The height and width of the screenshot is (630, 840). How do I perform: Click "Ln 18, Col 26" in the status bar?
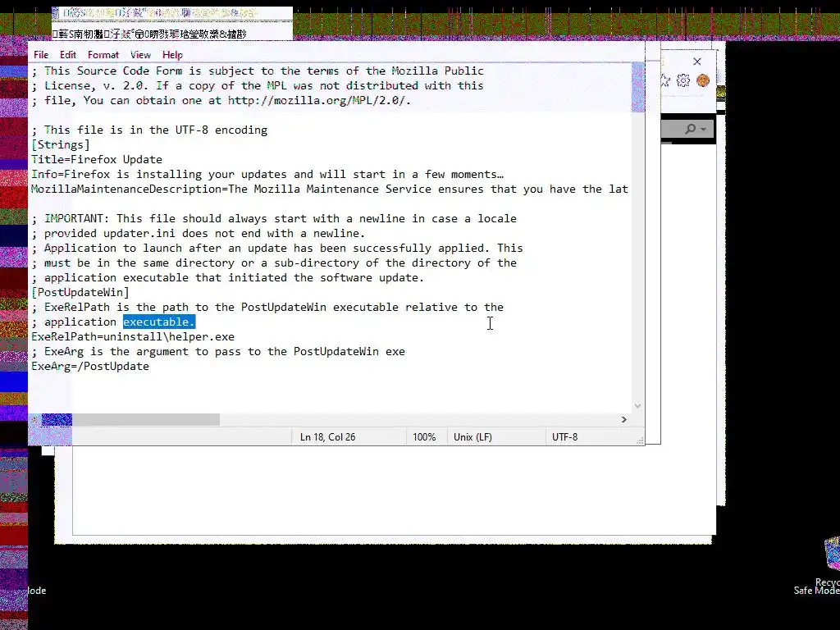[328, 437]
